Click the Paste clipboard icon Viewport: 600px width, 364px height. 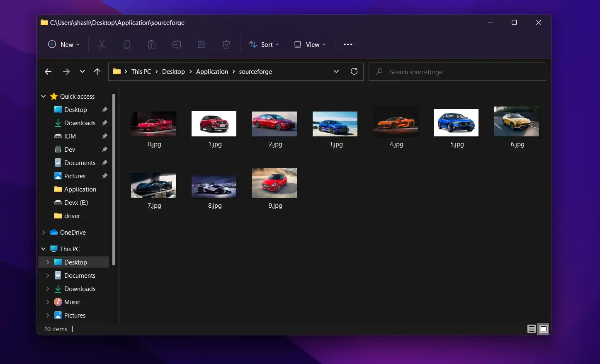152,44
